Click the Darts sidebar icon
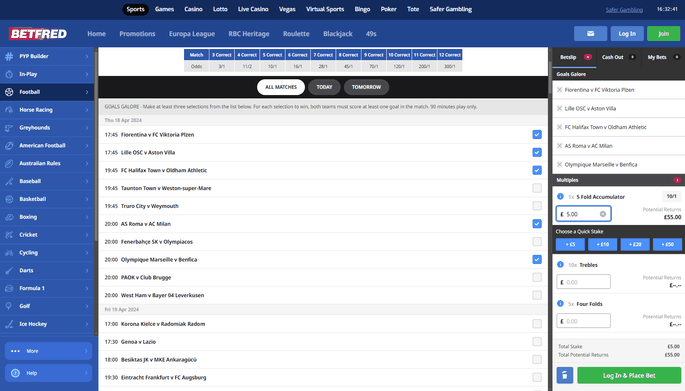Viewport: 685px width, 391px height. pos(9,270)
